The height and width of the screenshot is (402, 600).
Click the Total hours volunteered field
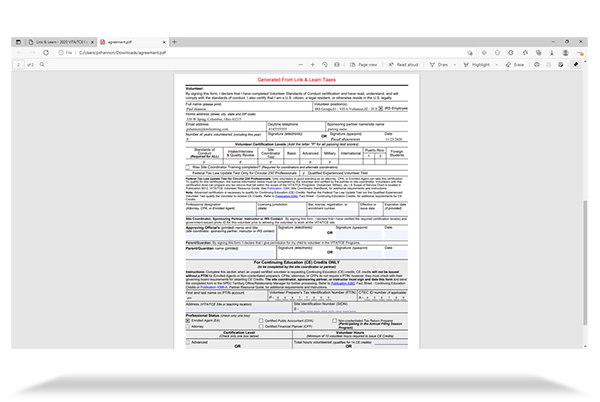coord(391,342)
